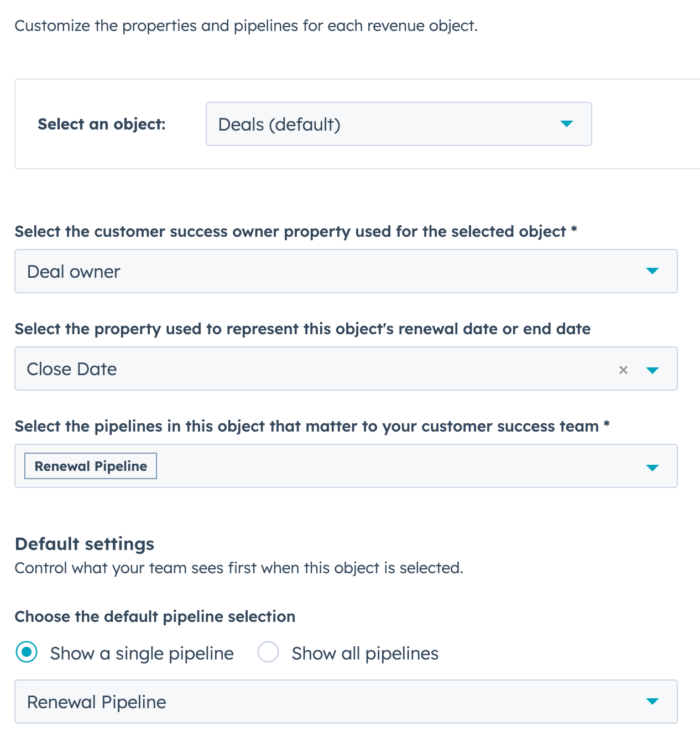This screenshot has width=700, height=737.
Task: Click the "Show a single pipeline" label text
Action: tap(142, 653)
